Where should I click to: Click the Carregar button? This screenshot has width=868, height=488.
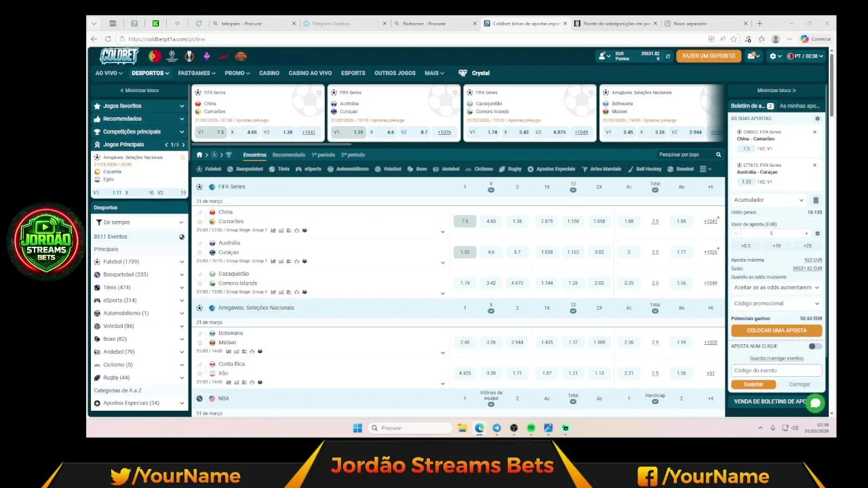click(x=800, y=384)
